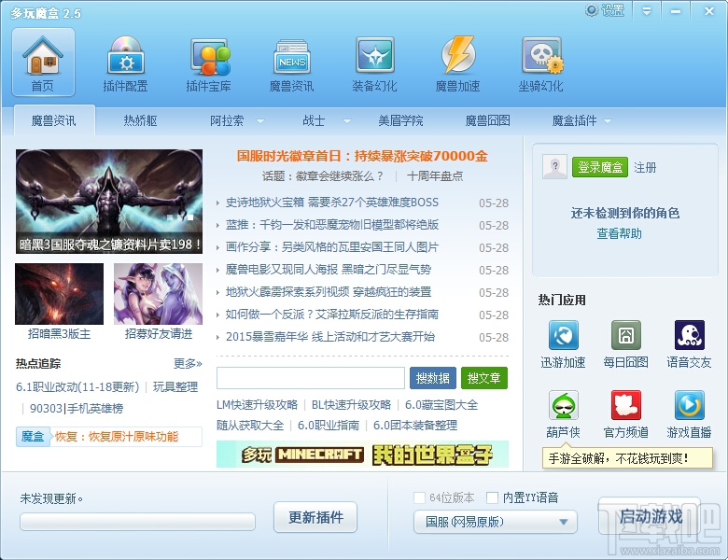Open 坐骑幻化 mount transmog icon
This screenshot has height=560, width=728.
coord(541,64)
